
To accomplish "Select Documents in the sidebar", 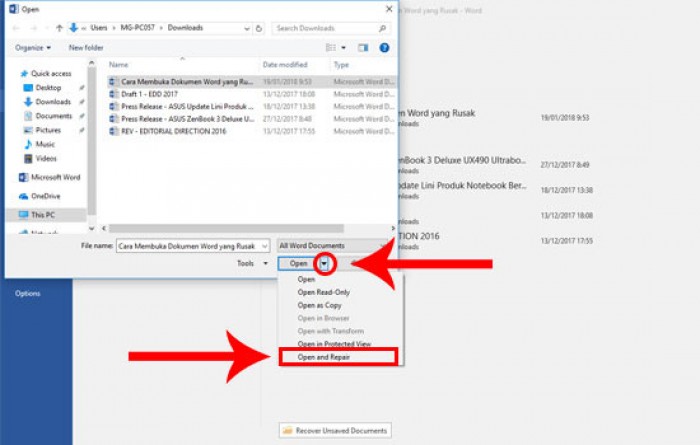I will click(53, 116).
